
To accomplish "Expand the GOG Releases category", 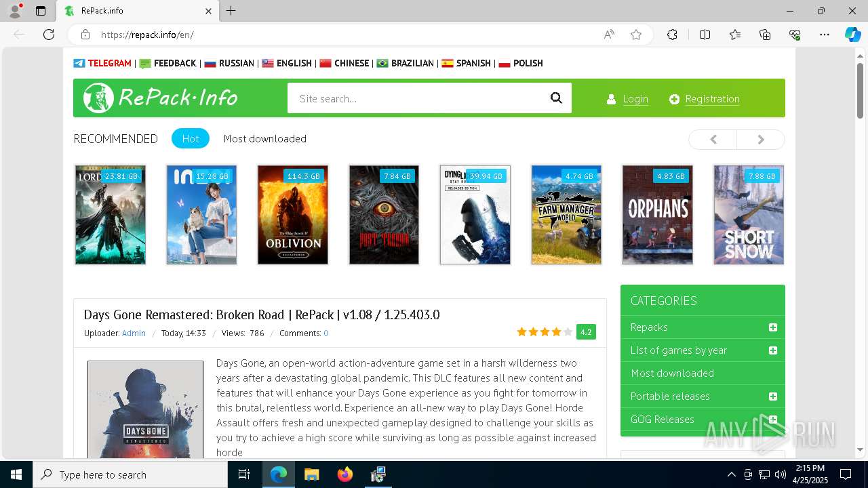I will coord(772,420).
